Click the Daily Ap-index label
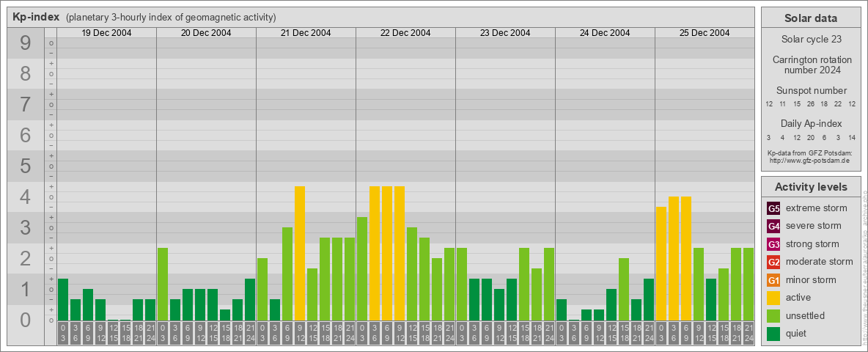Image resolution: width=868 pixels, height=352 pixels. pyautogui.click(x=811, y=123)
